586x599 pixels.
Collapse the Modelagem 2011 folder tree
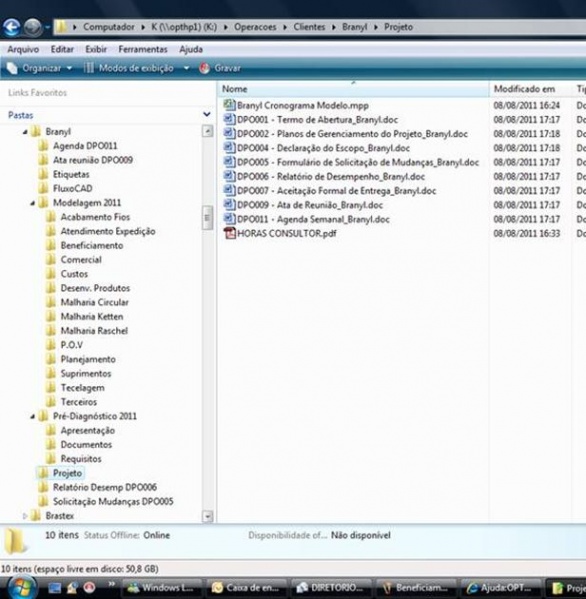[33, 203]
